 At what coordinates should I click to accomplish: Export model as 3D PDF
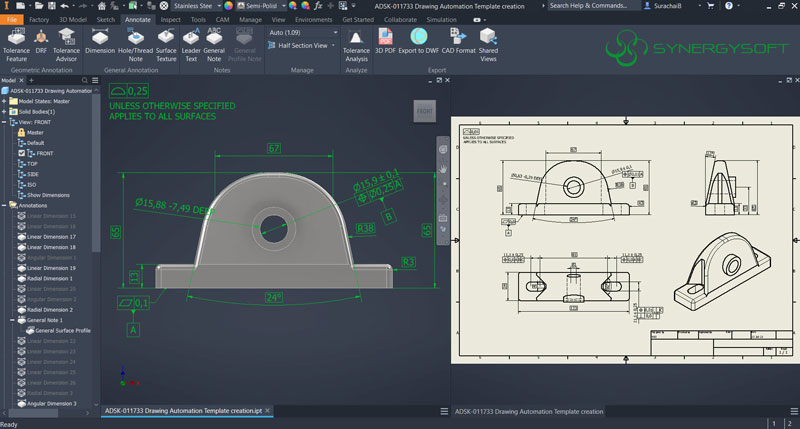click(x=385, y=42)
